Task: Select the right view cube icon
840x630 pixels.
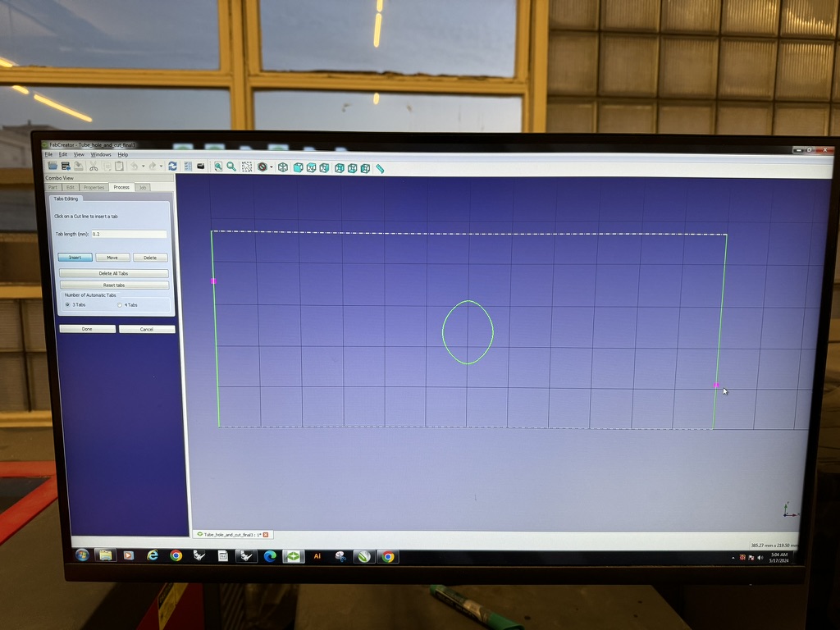Action: click(324, 168)
